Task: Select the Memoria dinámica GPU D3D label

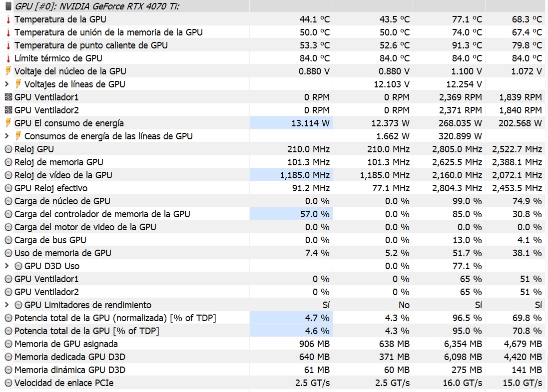Action: (x=70, y=370)
